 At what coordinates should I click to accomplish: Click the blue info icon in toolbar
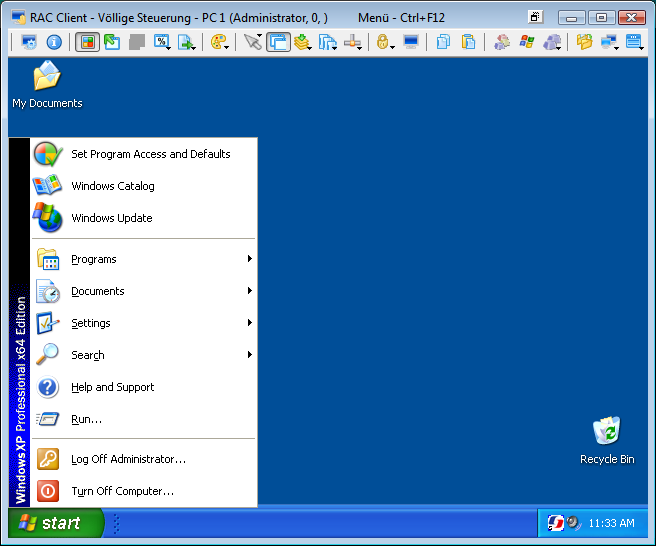54,42
